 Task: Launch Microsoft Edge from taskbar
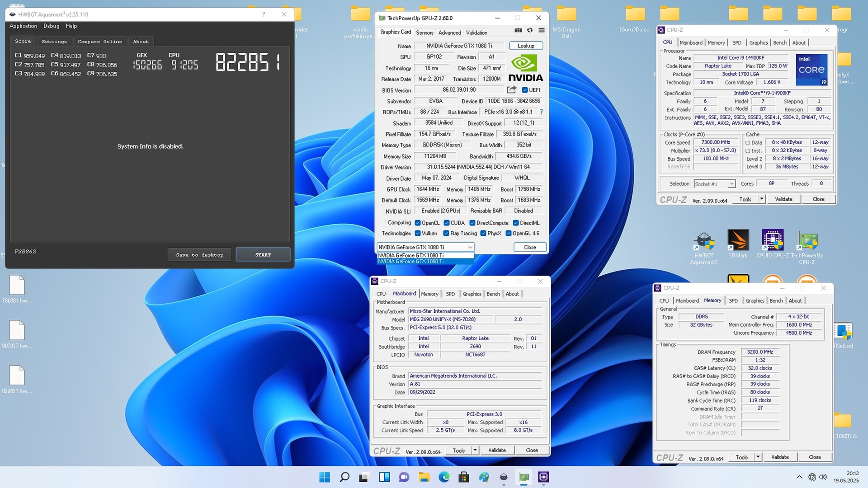[x=444, y=477]
